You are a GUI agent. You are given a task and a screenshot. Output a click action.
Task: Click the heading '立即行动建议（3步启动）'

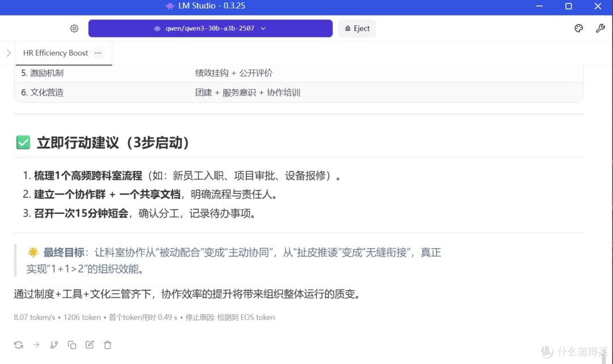pos(113,142)
